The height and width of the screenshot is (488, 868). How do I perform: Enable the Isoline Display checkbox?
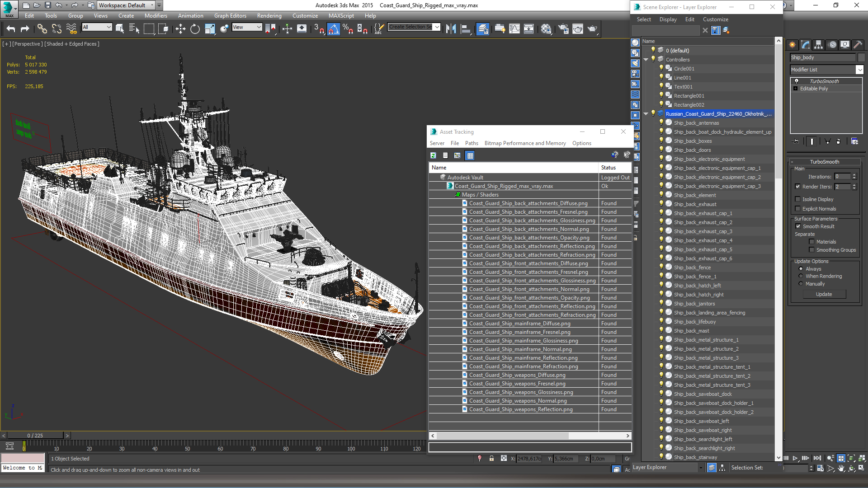point(797,199)
